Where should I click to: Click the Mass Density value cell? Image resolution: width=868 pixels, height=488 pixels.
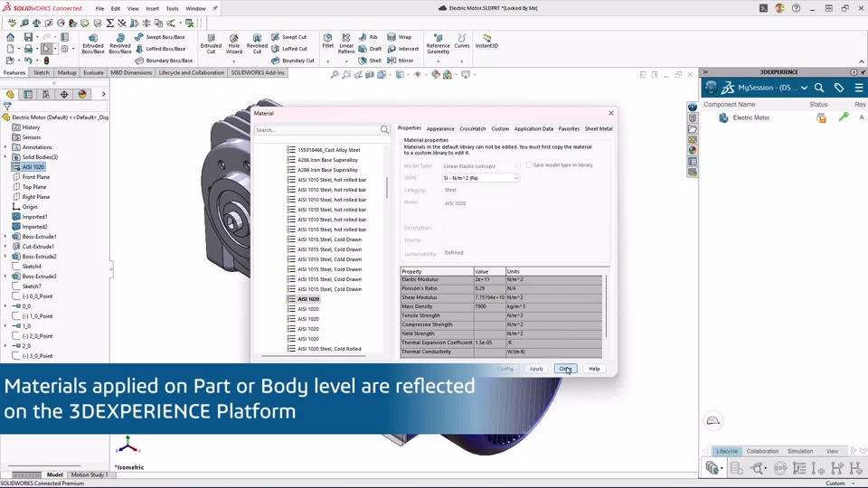coord(489,306)
